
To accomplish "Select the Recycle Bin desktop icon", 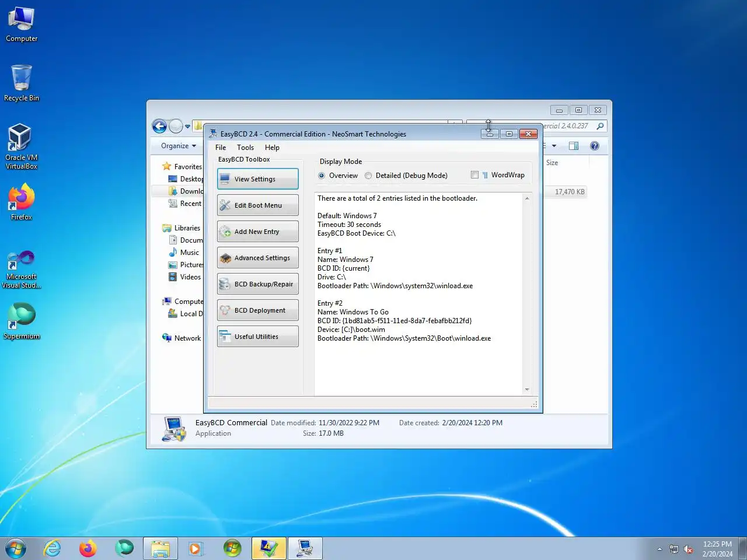I will coord(22,83).
